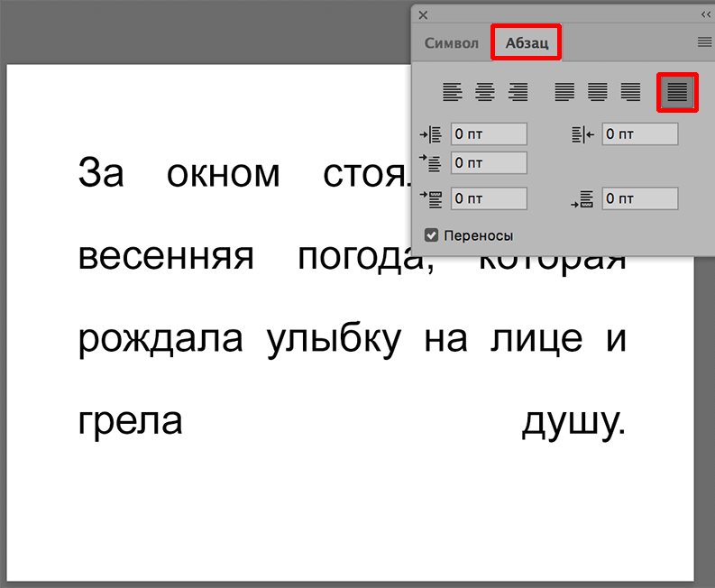Edit the indent first line field
The image size is (715, 588).
click(x=489, y=163)
